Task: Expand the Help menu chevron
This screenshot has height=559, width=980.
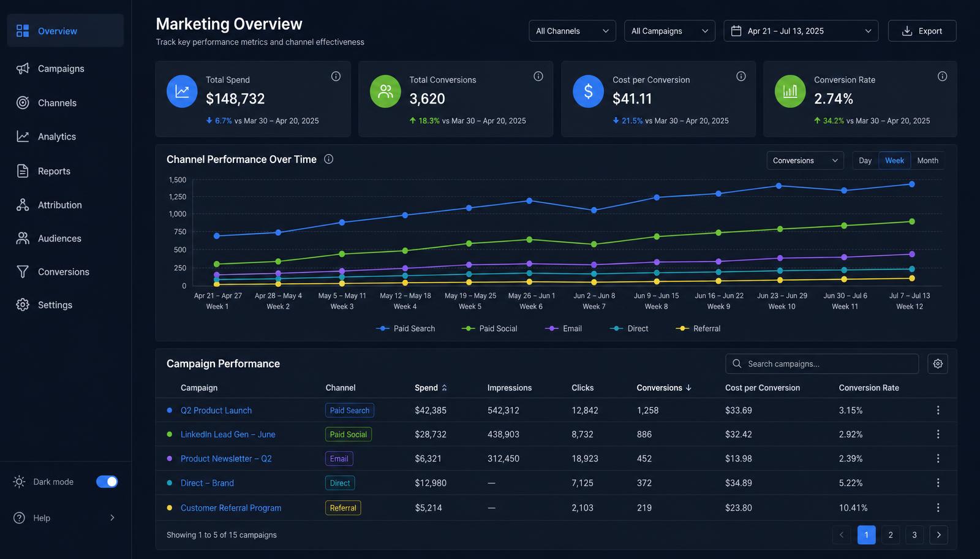Action: pyautogui.click(x=112, y=518)
